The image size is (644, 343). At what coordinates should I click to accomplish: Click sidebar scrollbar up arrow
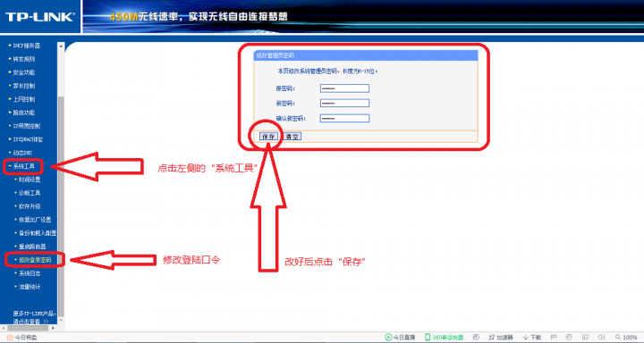pos(61,46)
